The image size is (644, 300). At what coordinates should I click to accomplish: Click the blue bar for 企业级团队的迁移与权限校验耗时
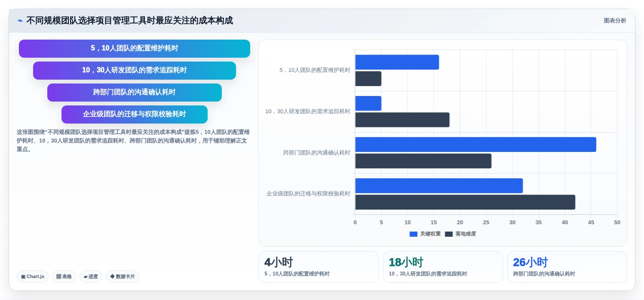[439, 186]
